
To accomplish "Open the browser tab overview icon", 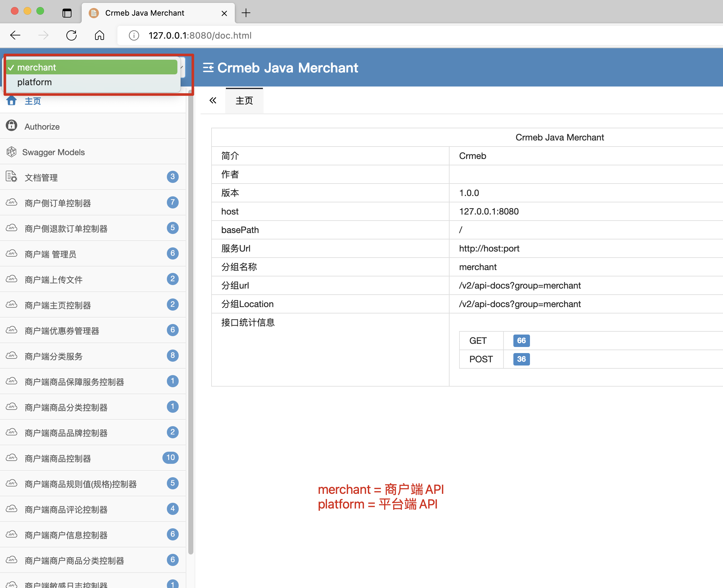I will click(x=67, y=13).
